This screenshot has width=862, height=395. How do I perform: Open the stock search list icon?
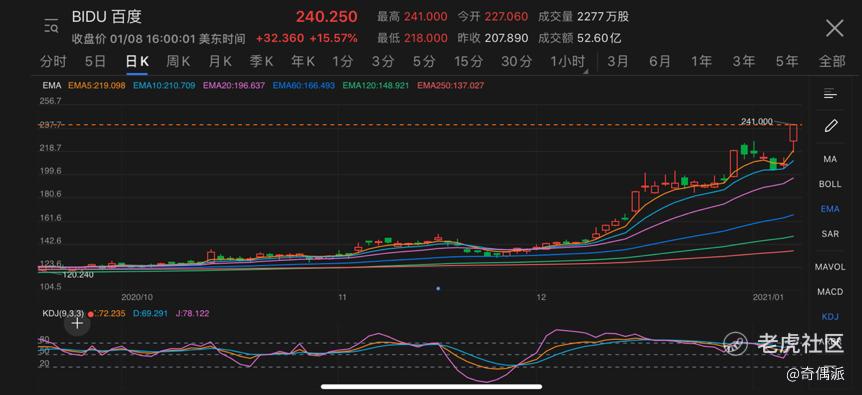tap(51, 26)
